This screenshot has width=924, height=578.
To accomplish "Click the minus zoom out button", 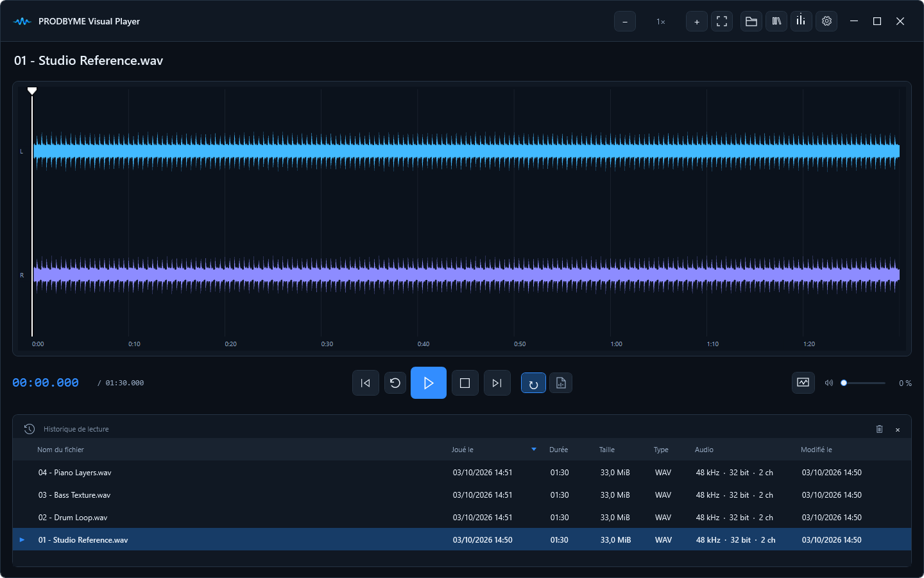I will (x=625, y=21).
